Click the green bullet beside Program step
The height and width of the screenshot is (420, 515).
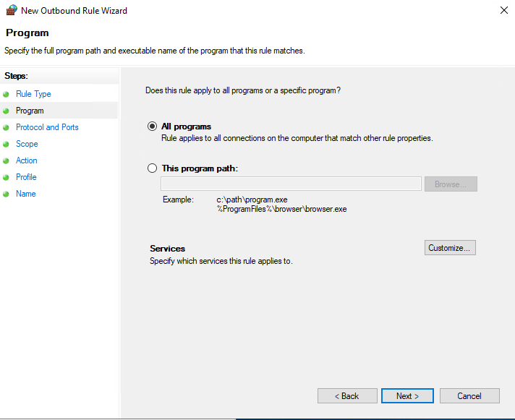[x=6, y=111]
